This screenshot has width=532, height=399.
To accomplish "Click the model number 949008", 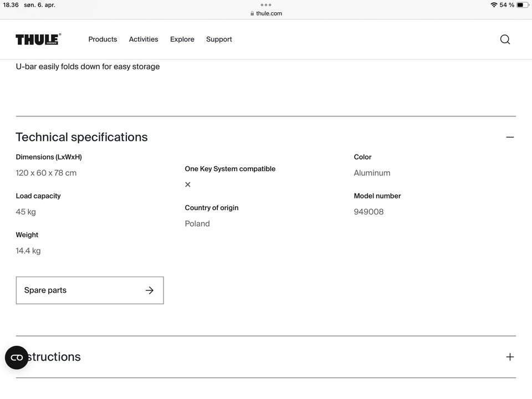I will click(x=369, y=212).
